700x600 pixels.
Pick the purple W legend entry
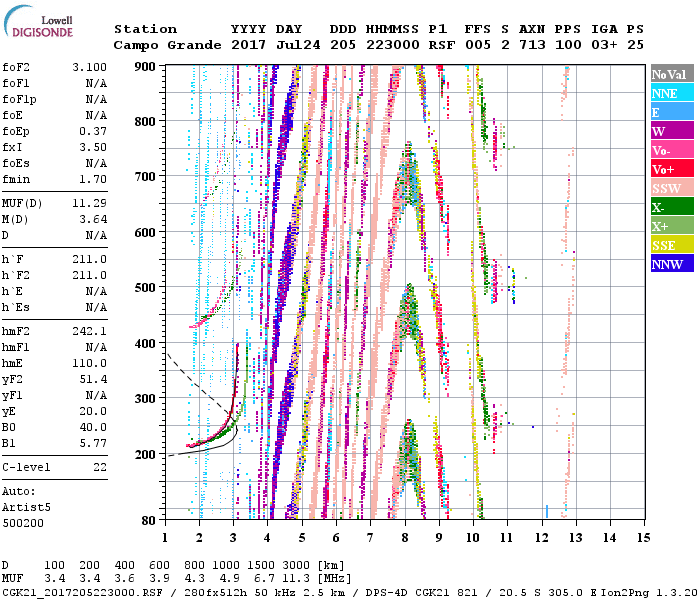pyautogui.click(x=671, y=132)
